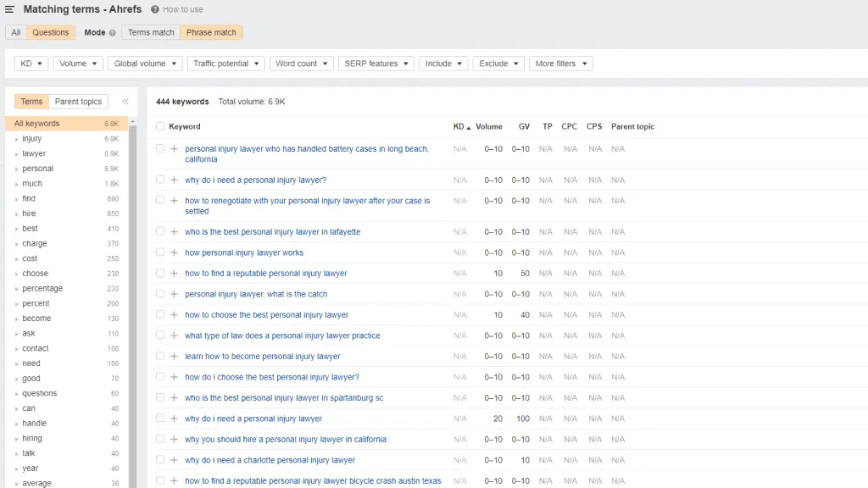Open the Parent topics tab
Viewport: 868px width, 488px height.
tap(78, 102)
